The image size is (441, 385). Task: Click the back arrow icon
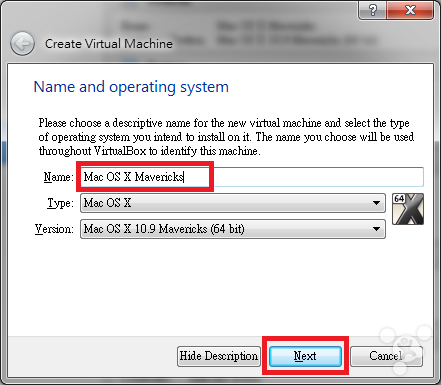(22, 44)
